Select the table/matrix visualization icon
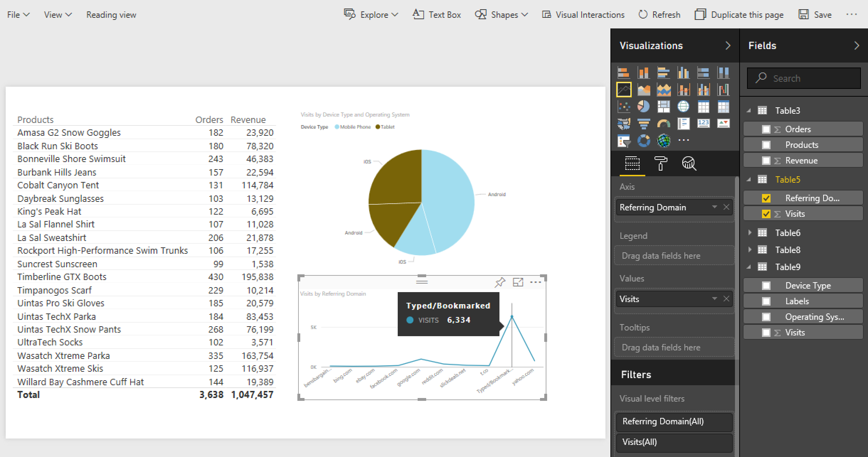Image resolution: width=868 pixels, height=457 pixels. [x=703, y=106]
